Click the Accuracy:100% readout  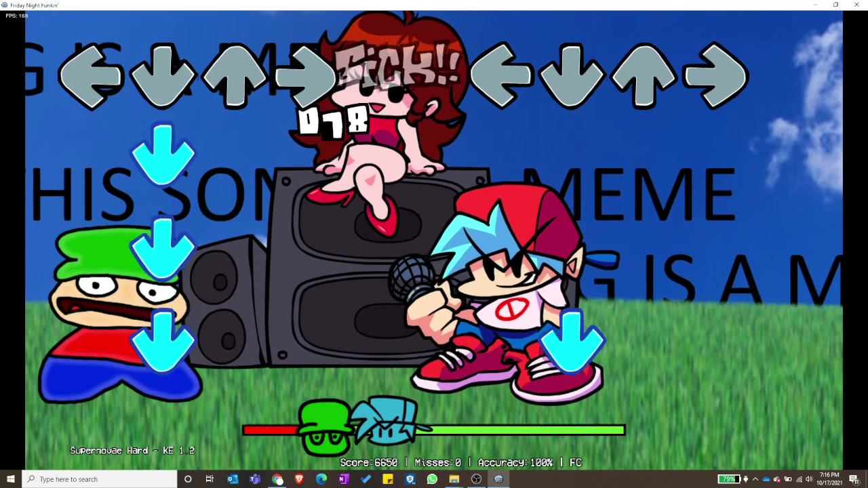(515, 462)
